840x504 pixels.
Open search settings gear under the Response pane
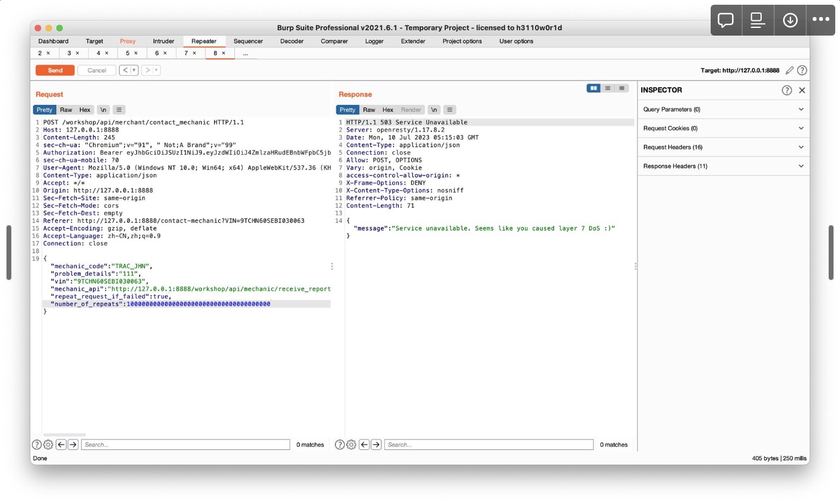click(351, 445)
